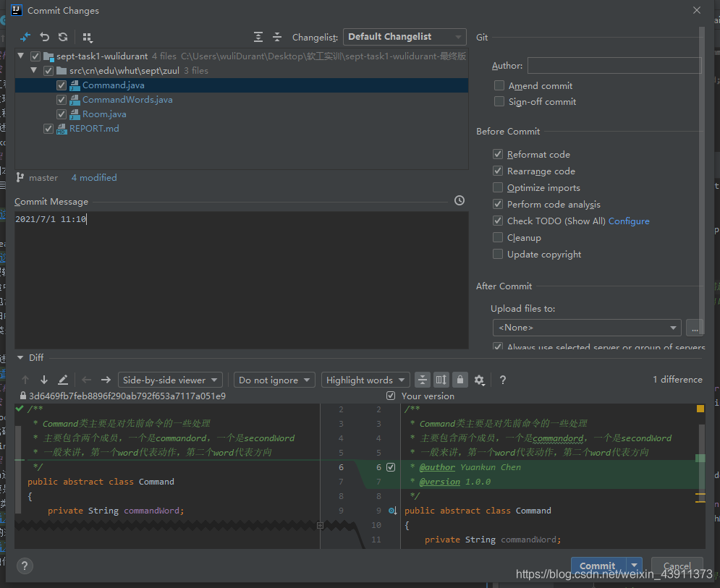The height and width of the screenshot is (588, 720).
Task: Toggle the line 6 change inclusion checkbox
Action: pyautogui.click(x=391, y=467)
